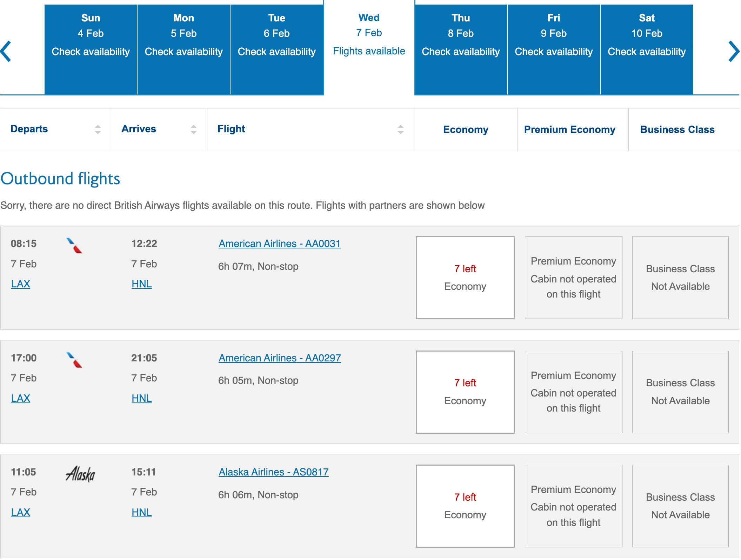
Task: Sort flights by the Departs column
Action: [97, 129]
